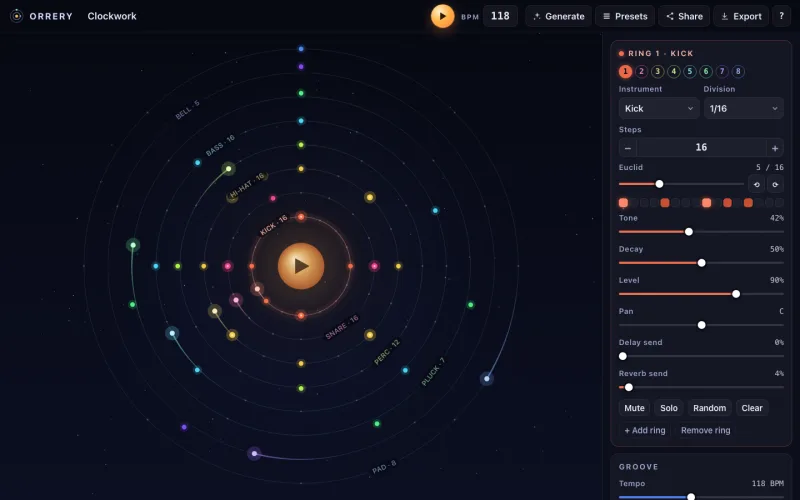The width and height of the screenshot is (800, 500).
Task: Click the Delay send slider handle
Action: (x=623, y=356)
